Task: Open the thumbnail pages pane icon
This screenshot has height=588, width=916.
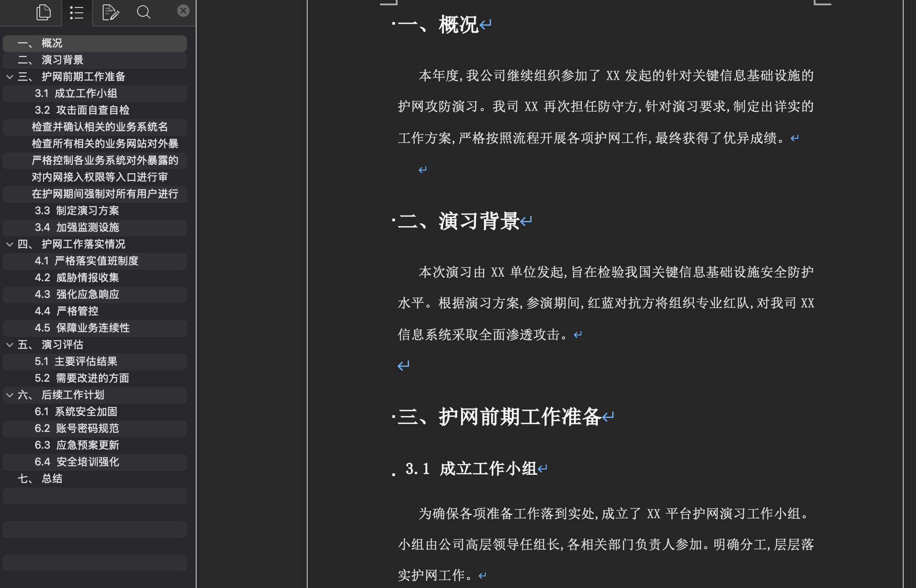Action: pyautogui.click(x=43, y=12)
